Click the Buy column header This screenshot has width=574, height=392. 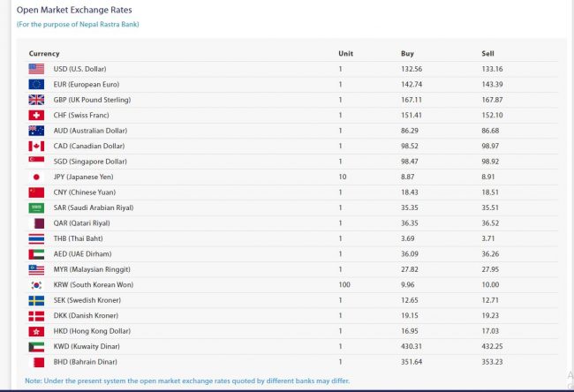pyautogui.click(x=407, y=54)
